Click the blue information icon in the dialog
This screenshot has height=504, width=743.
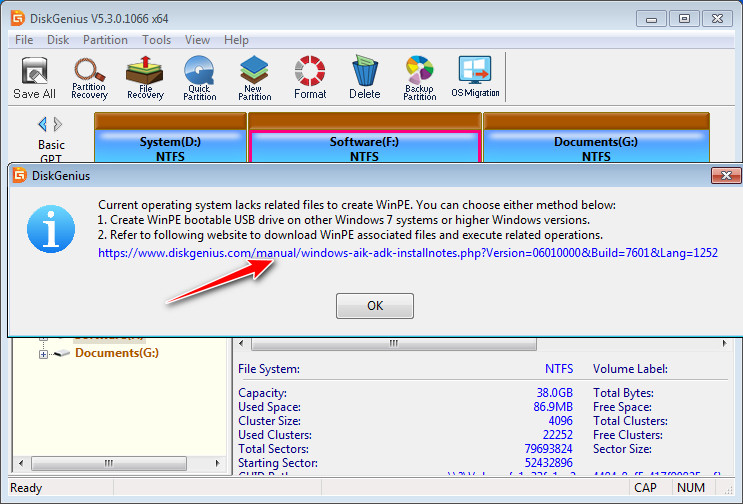pos(51,229)
